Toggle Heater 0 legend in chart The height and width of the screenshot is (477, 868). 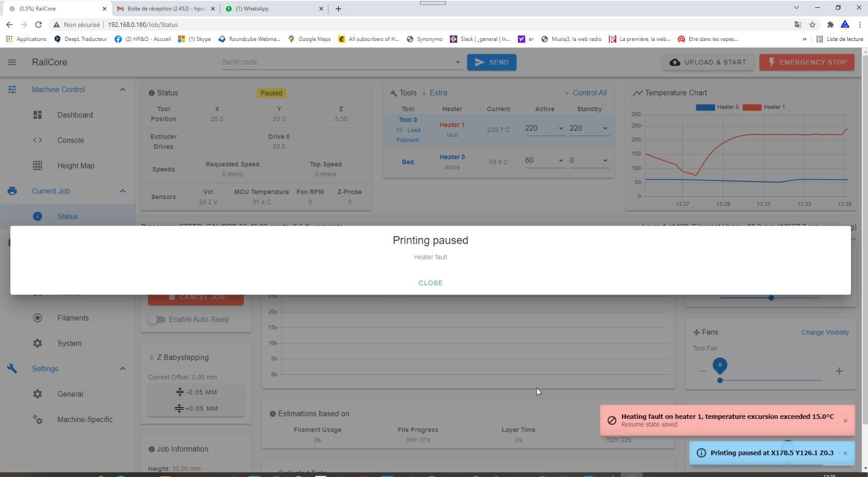[717, 107]
